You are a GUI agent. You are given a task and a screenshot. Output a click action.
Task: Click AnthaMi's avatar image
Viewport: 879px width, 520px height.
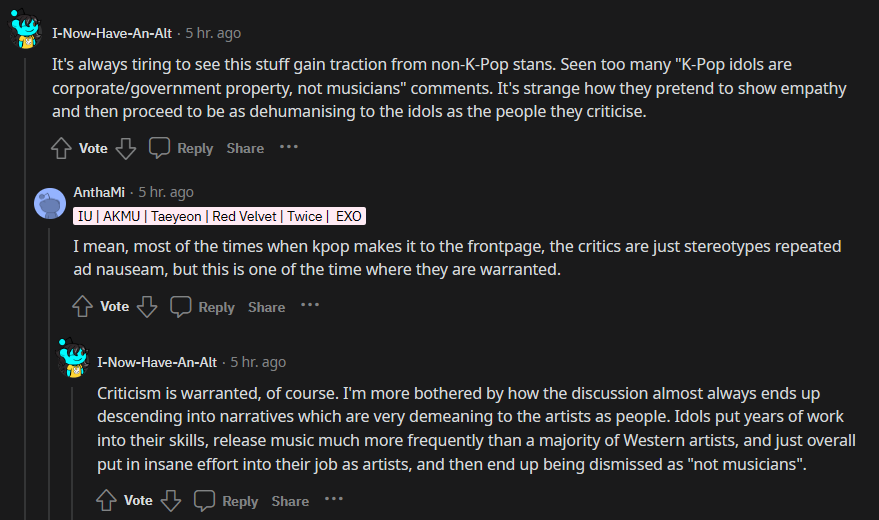[50, 204]
